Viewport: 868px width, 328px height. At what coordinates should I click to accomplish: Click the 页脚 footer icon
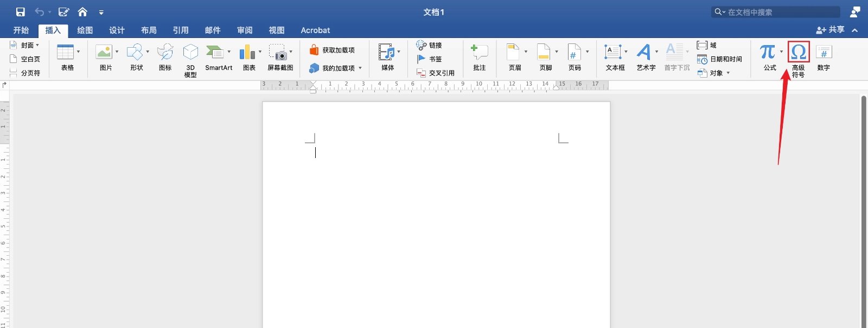(544, 52)
